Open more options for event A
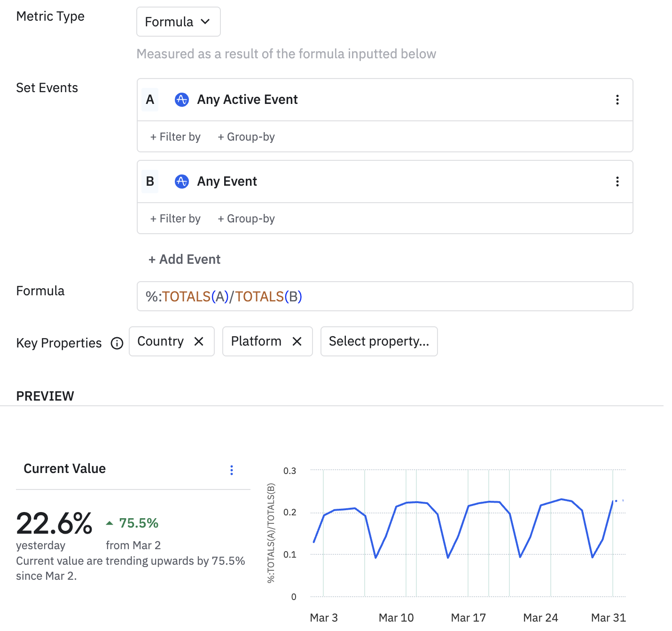This screenshot has width=672, height=631. (x=617, y=100)
